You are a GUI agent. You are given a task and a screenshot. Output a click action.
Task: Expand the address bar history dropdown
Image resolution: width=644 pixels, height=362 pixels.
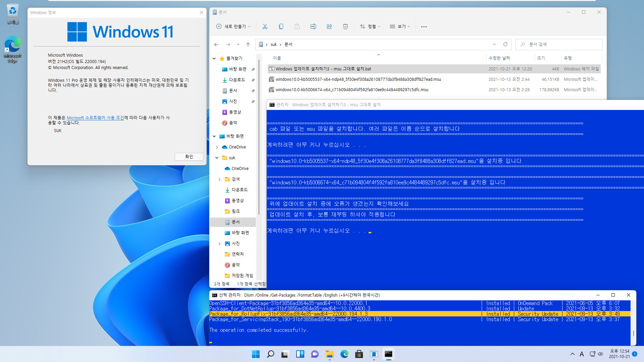[494, 44]
